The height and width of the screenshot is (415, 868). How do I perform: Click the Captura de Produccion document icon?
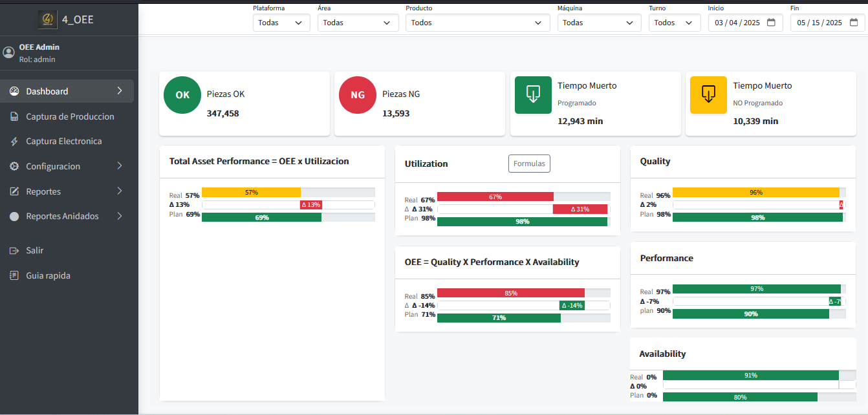14,116
